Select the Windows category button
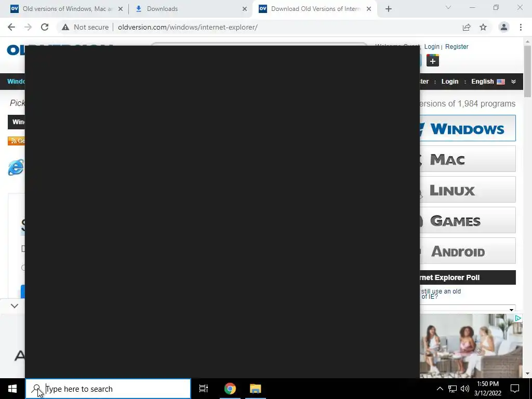 click(x=468, y=128)
